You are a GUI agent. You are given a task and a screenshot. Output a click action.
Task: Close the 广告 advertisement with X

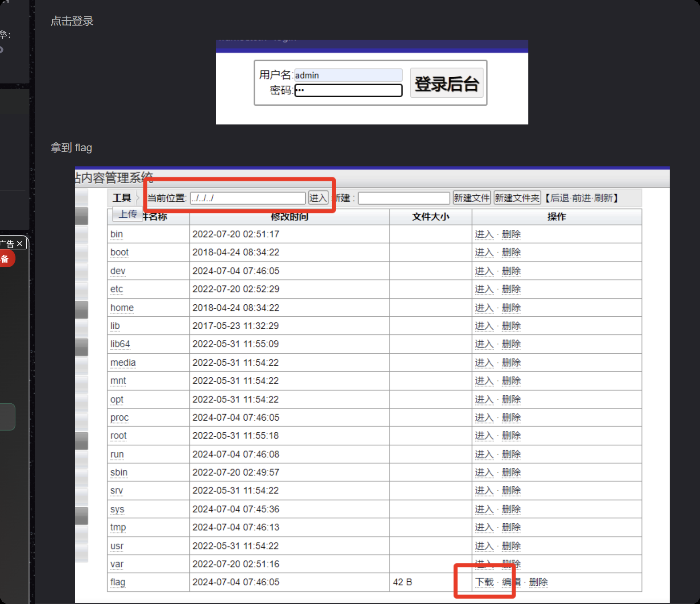(x=20, y=244)
